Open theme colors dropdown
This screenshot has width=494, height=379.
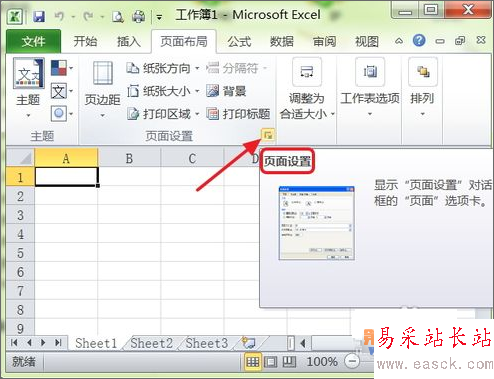click(x=62, y=68)
